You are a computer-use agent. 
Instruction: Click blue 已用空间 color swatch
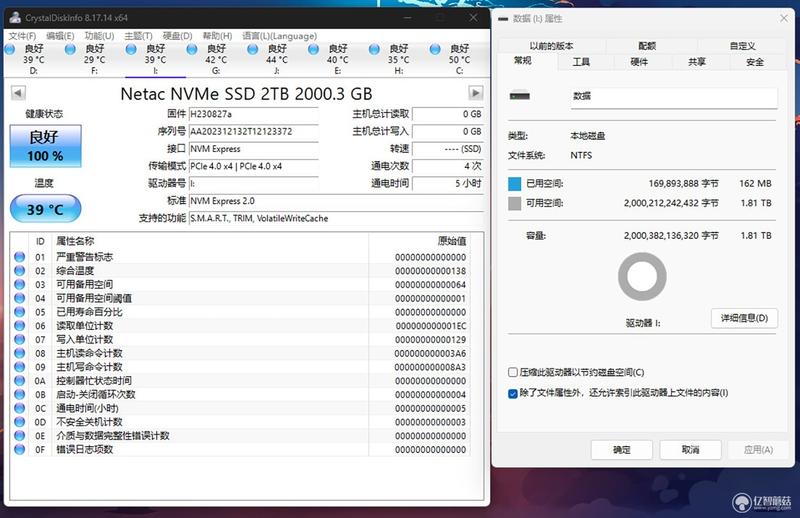tap(515, 184)
